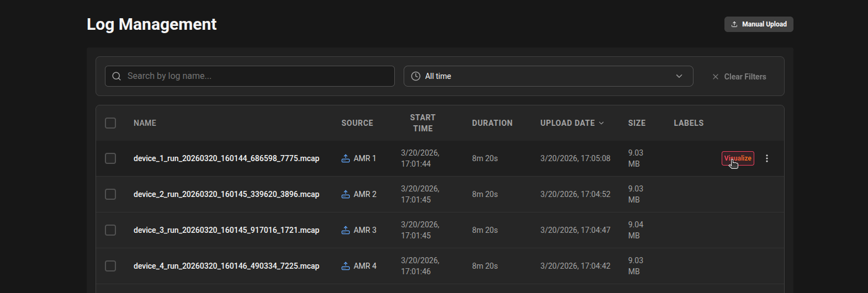
Task: Click upload date 3/20/2026, 17:04:42
Action: 575,266
